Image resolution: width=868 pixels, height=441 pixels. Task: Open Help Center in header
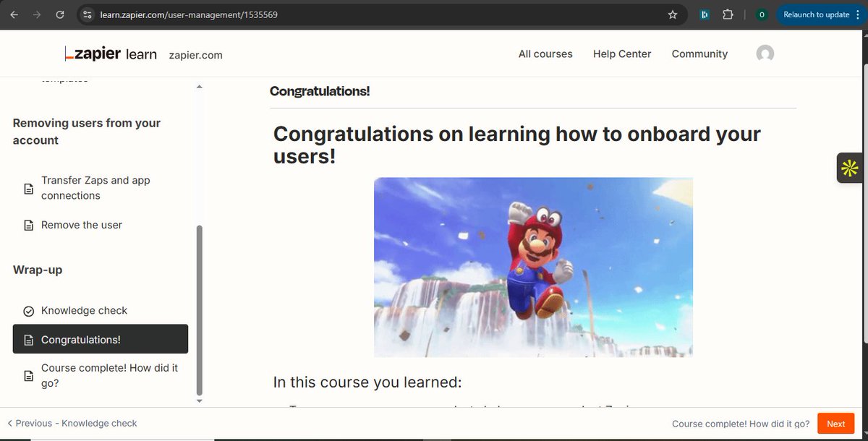point(622,54)
